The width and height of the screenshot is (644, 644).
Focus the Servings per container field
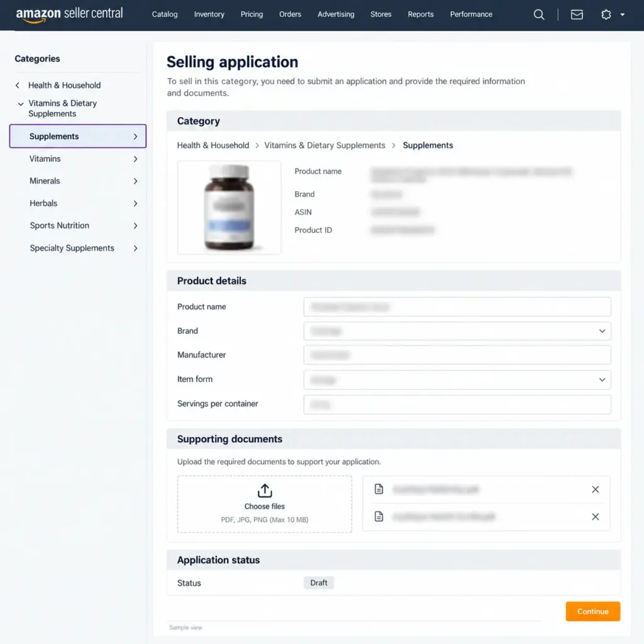click(x=457, y=404)
